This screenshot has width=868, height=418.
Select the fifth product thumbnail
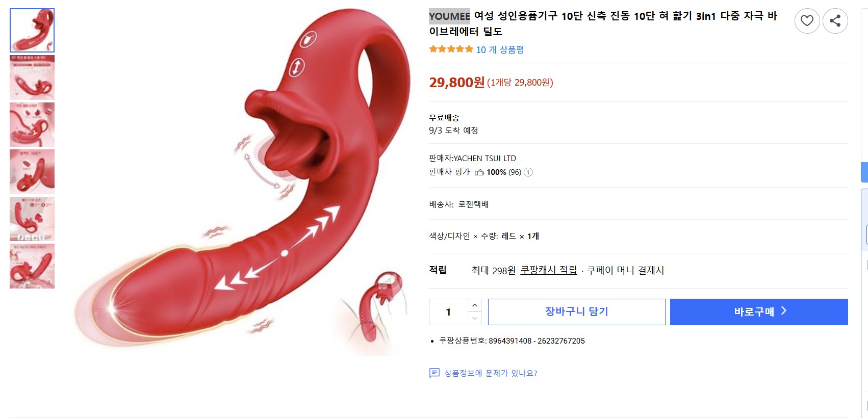coord(32,219)
